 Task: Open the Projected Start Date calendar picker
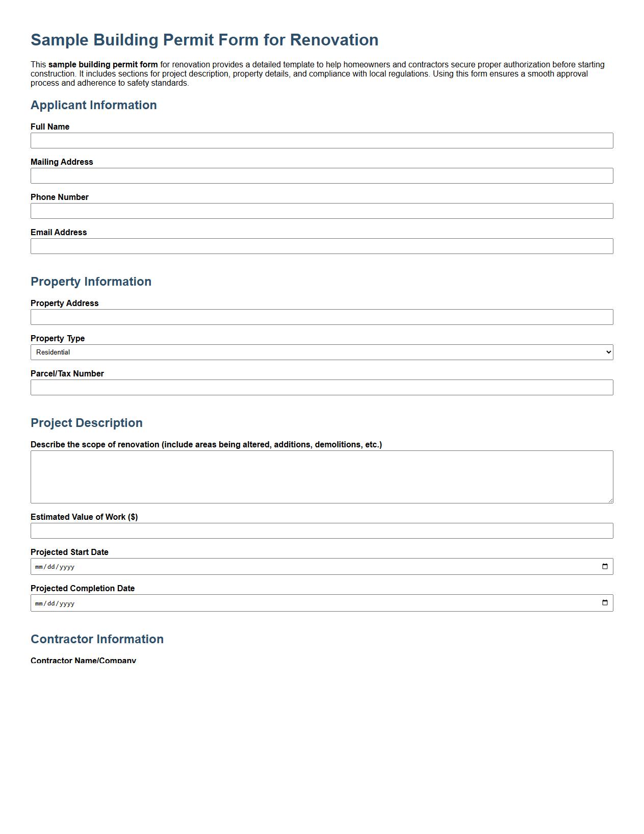[x=605, y=566]
